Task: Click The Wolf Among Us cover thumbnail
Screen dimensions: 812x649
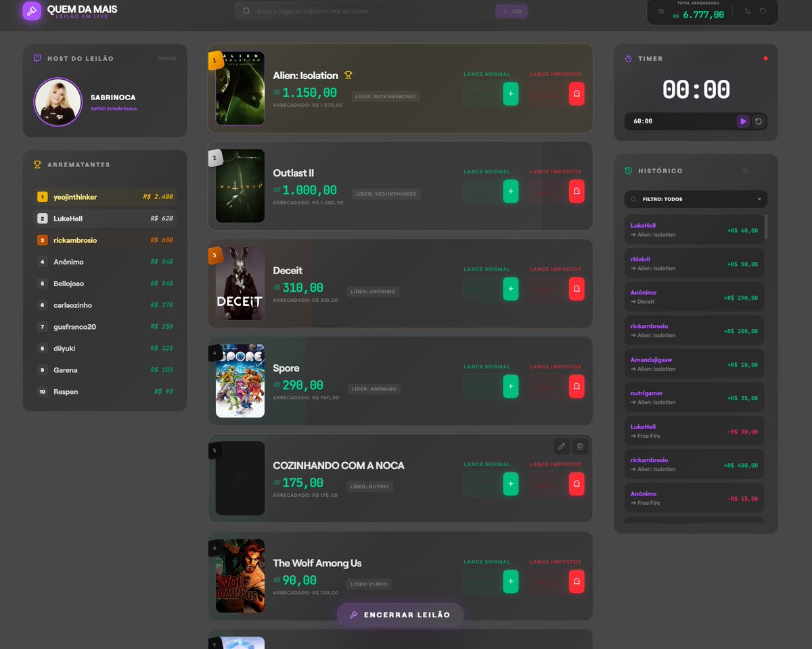Action: 240,576
